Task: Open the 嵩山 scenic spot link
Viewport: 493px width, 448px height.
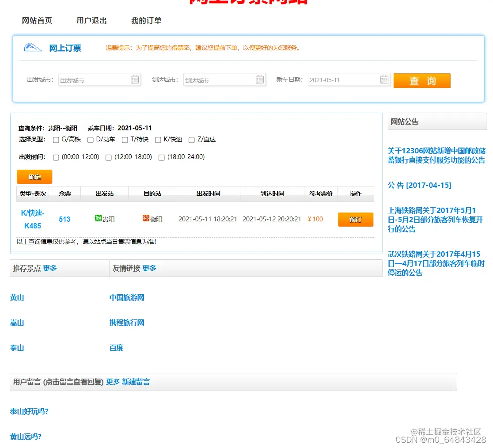Action: 17,323
